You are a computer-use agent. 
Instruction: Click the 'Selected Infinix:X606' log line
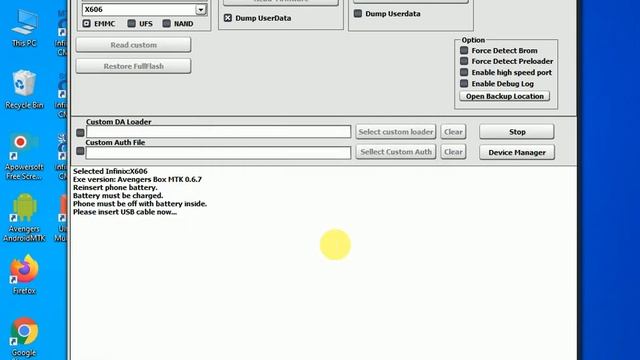point(110,171)
